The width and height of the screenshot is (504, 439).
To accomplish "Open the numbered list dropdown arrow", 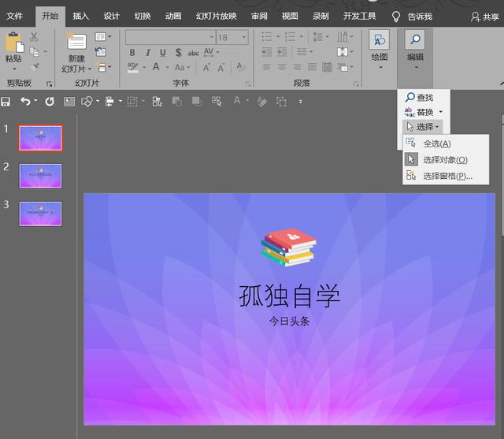I will [x=301, y=37].
